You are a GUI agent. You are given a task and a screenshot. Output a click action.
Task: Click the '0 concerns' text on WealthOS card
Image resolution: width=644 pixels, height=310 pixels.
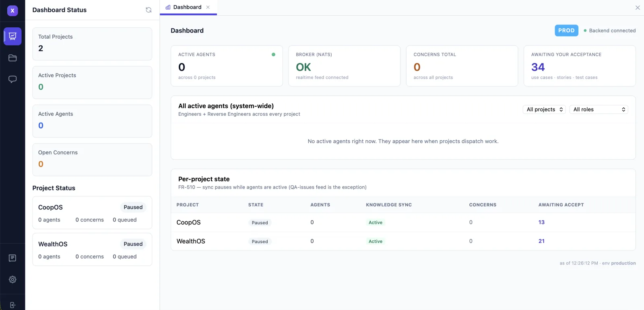point(90,257)
